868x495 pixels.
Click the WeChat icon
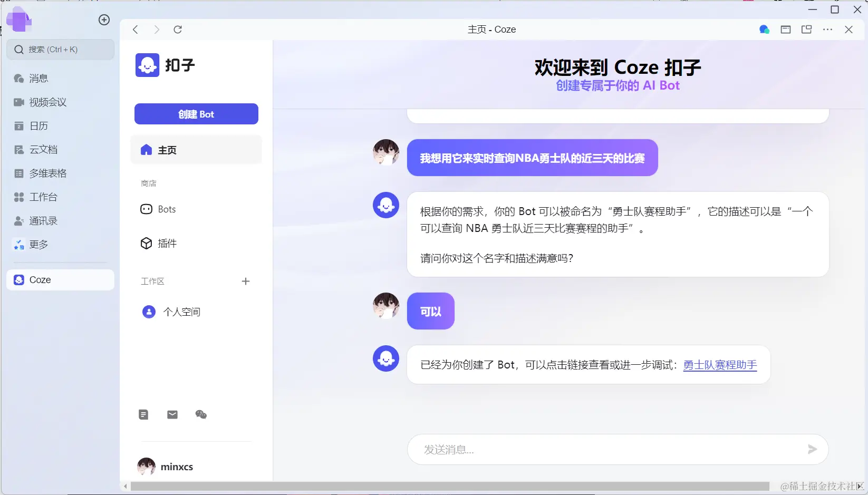click(x=201, y=414)
